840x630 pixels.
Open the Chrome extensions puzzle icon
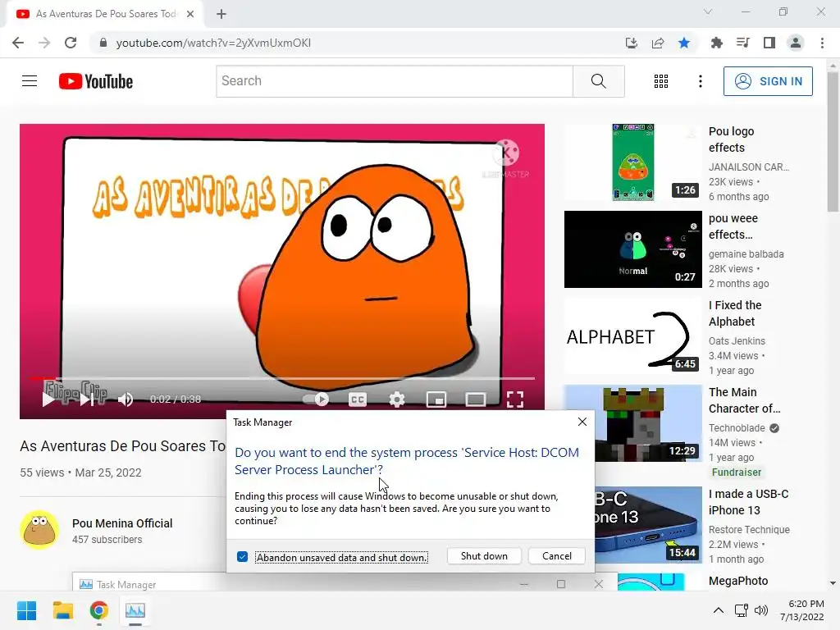pos(716,43)
